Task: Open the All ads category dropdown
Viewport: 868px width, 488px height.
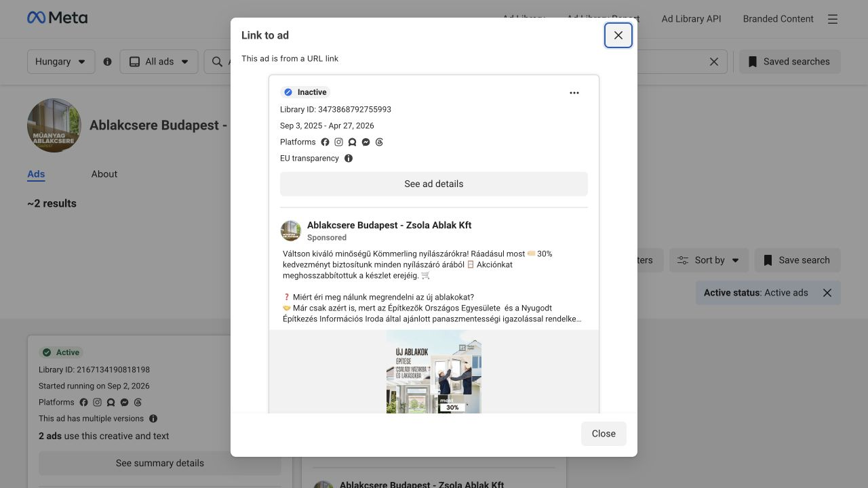Action: [159, 62]
